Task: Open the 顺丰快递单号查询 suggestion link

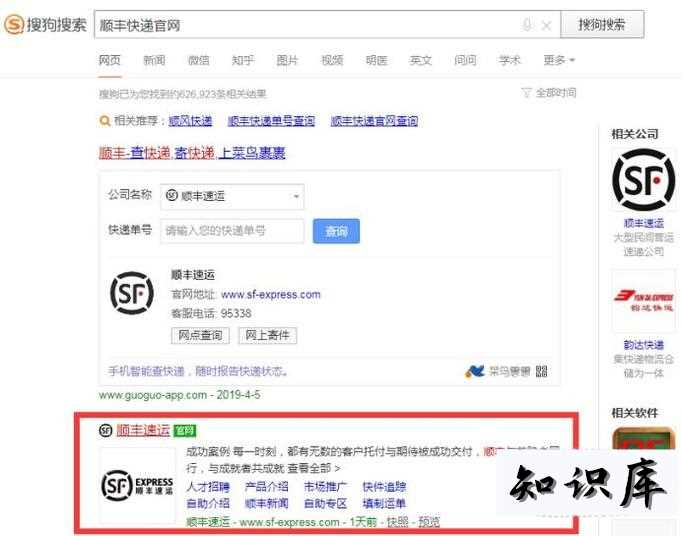Action: click(271, 121)
